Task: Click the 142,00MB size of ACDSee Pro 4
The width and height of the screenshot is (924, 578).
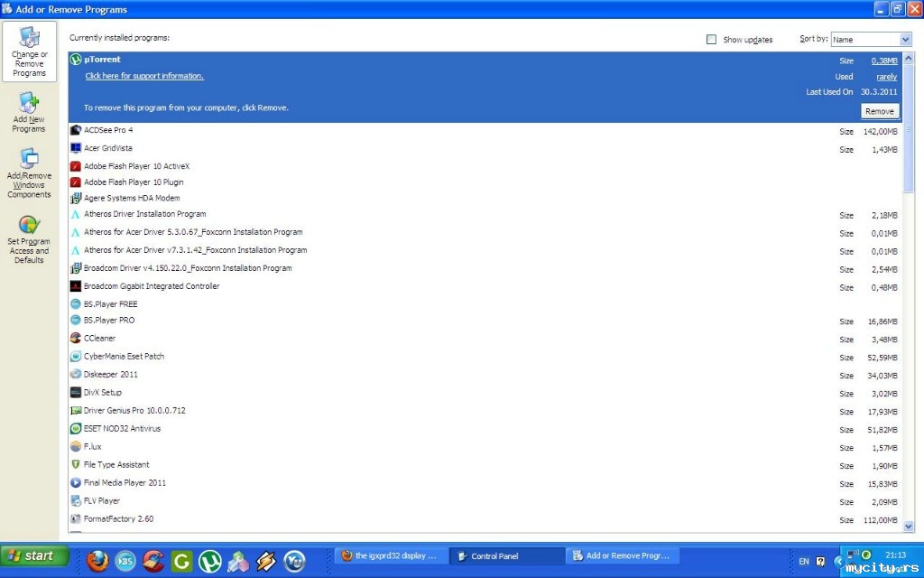Action: [881, 132]
